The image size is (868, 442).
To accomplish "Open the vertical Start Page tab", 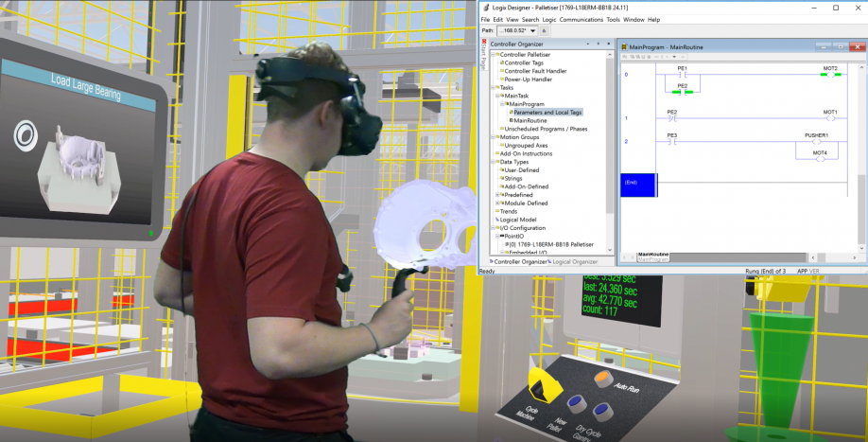I will click(484, 55).
